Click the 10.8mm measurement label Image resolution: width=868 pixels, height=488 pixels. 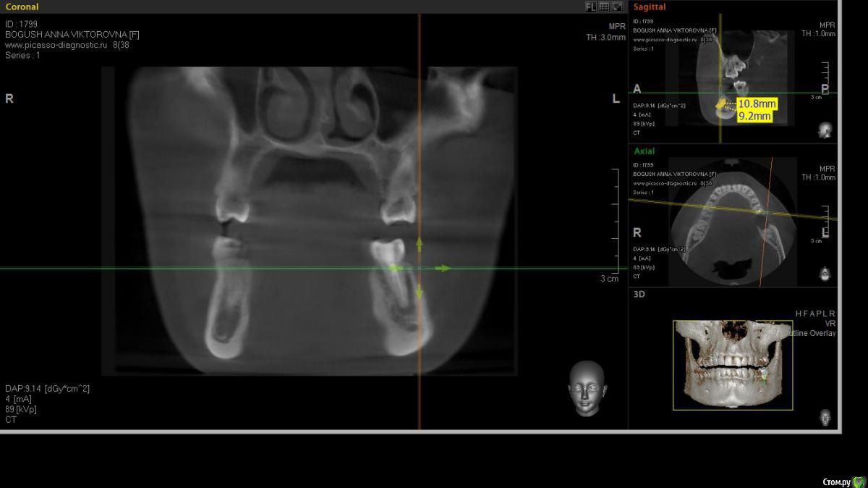click(x=757, y=104)
